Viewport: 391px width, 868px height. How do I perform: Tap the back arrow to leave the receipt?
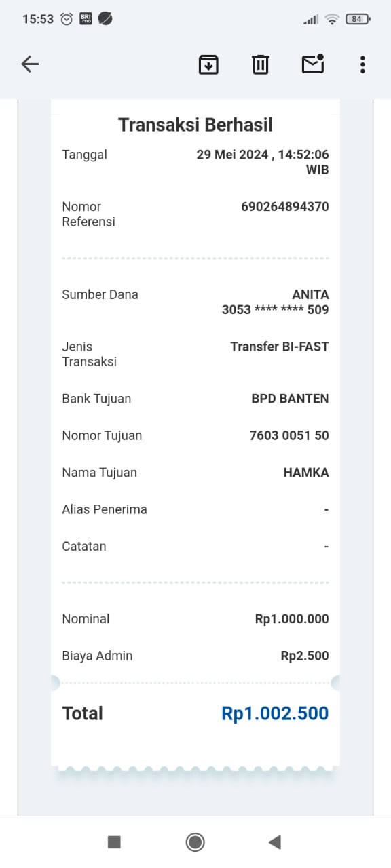29,64
